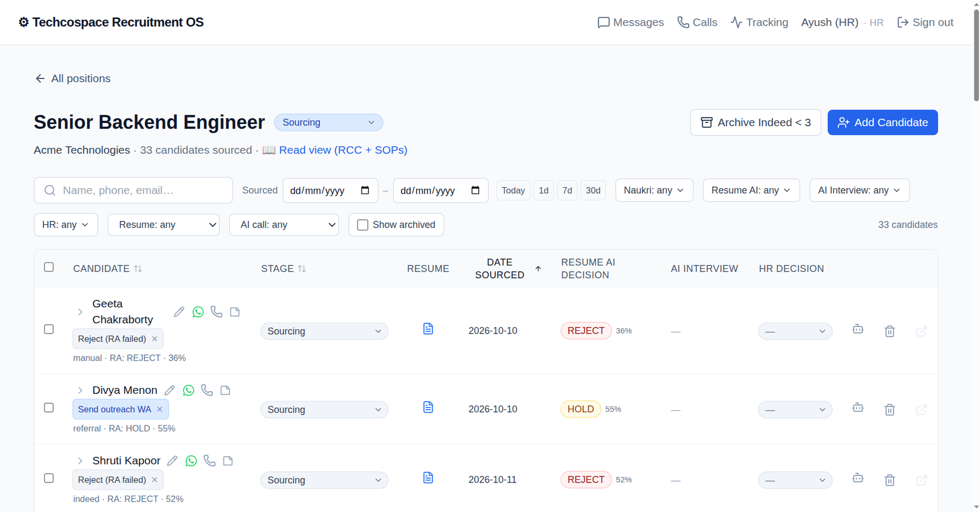
Task: Go back to All positions
Action: coord(73,78)
